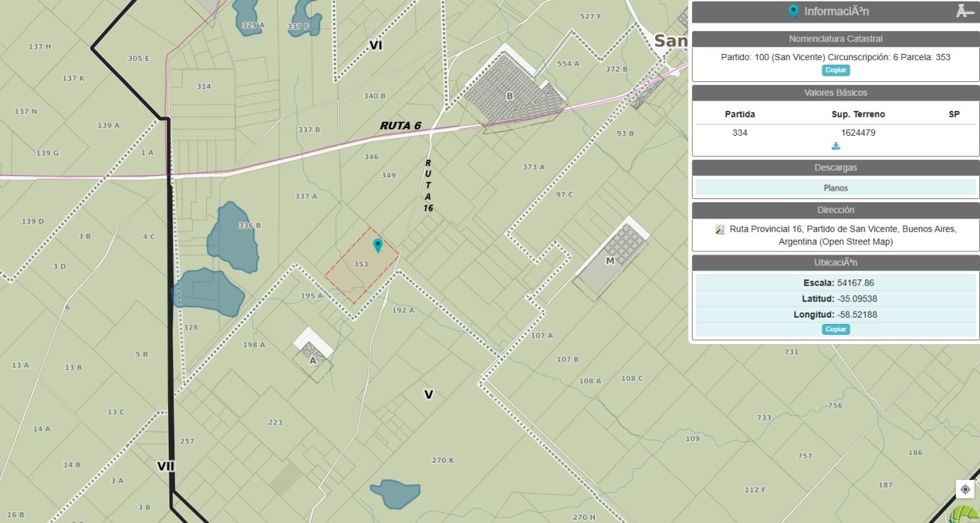980x523 pixels.
Task: Collapse the Nomenclatura Catastral section header
Action: pyautogui.click(x=836, y=39)
